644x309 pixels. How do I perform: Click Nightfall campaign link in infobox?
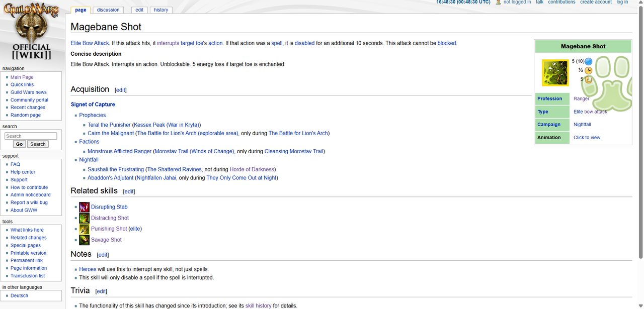click(582, 125)
